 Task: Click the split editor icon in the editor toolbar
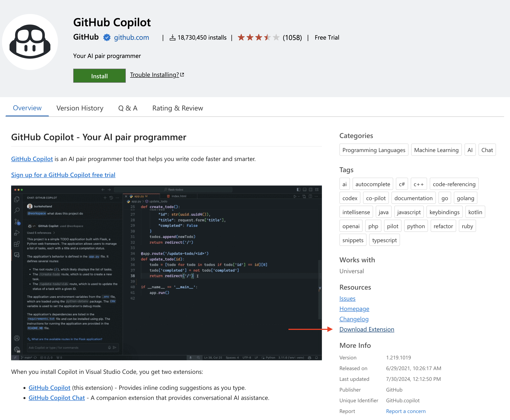[311, 197]
